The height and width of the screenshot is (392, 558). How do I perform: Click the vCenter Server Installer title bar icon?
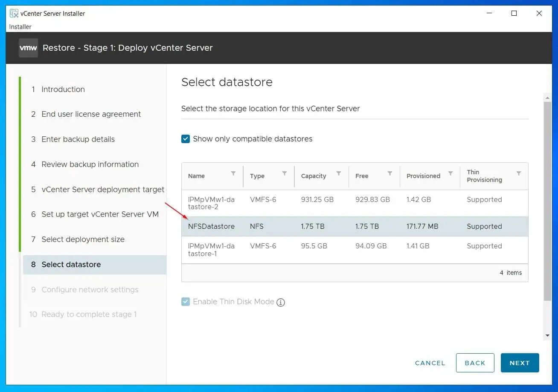click(14, 13)
